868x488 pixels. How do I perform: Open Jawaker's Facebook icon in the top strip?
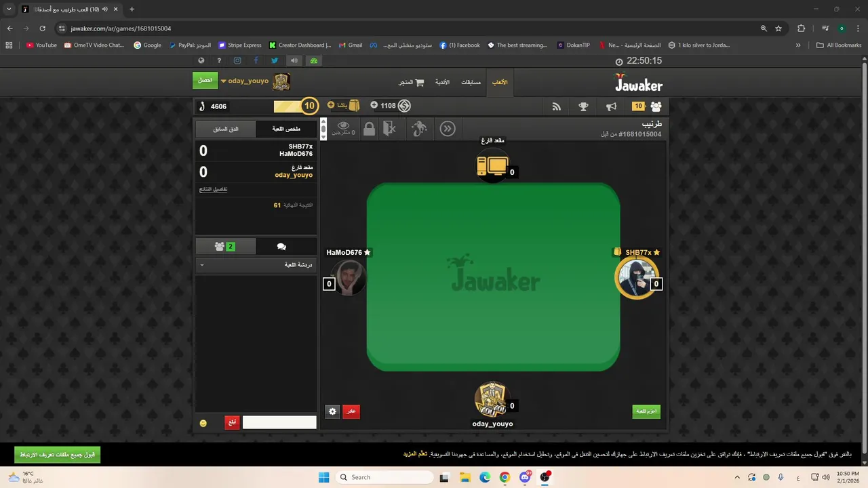[x=256, y=60]
